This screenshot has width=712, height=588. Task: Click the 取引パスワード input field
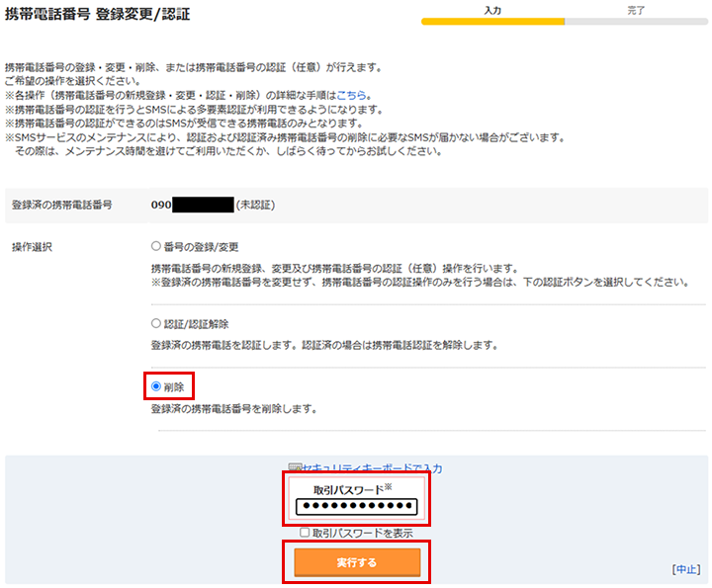(356, 506)
